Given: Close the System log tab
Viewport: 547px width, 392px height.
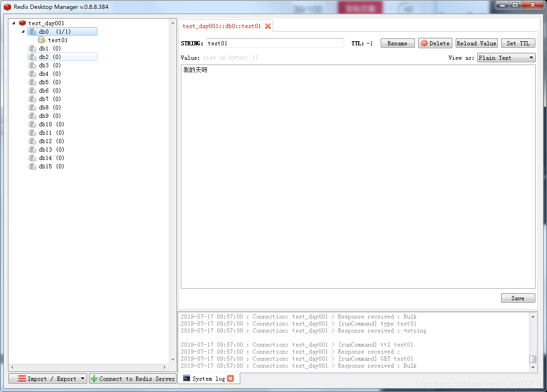Looking at the screenshot, I should coord(230,378).
